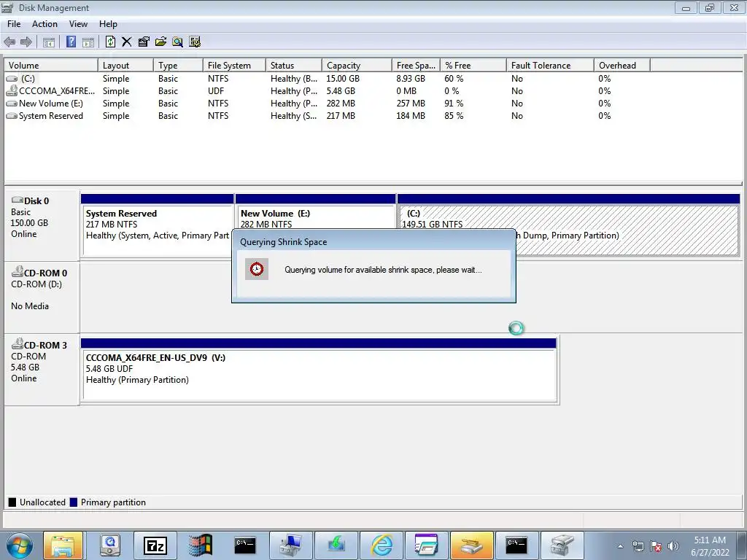Screen dimensions: 747x560
Task: Toggle the Show/Hide Console Tree icon
Action: click(49, 42)
